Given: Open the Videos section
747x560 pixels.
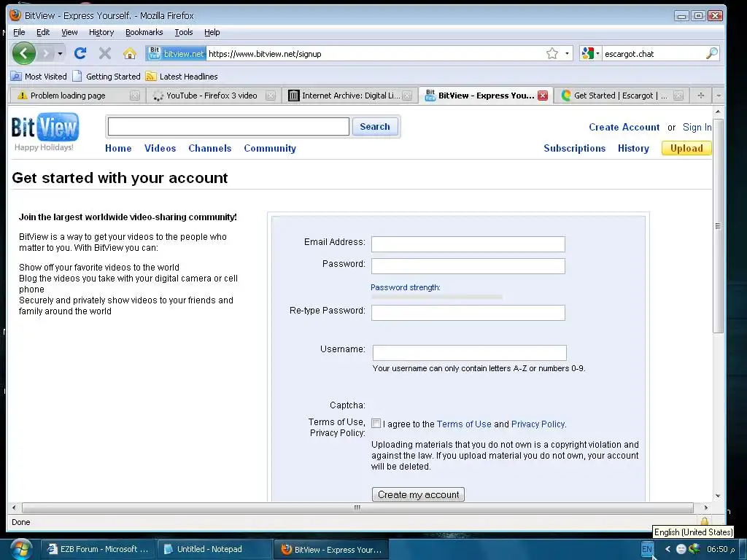Looking at the screenshot, I should 160,149.
